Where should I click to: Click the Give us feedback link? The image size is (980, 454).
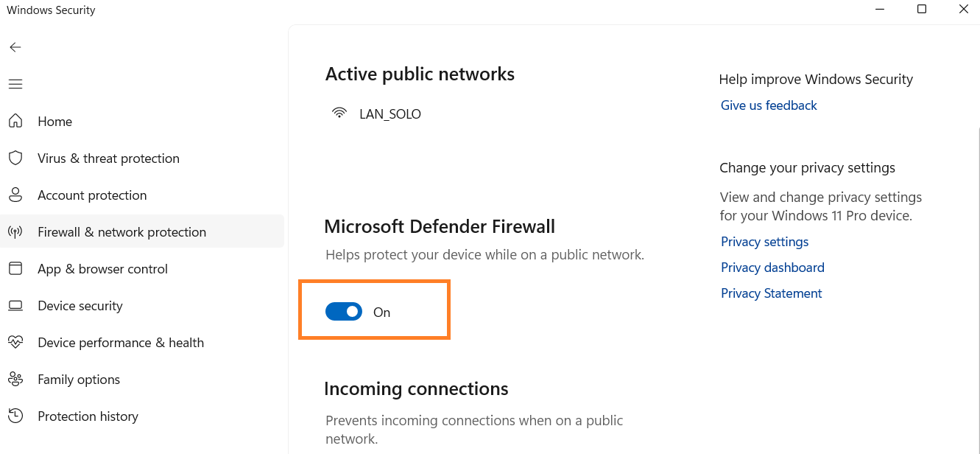click(x=769, y=105)
